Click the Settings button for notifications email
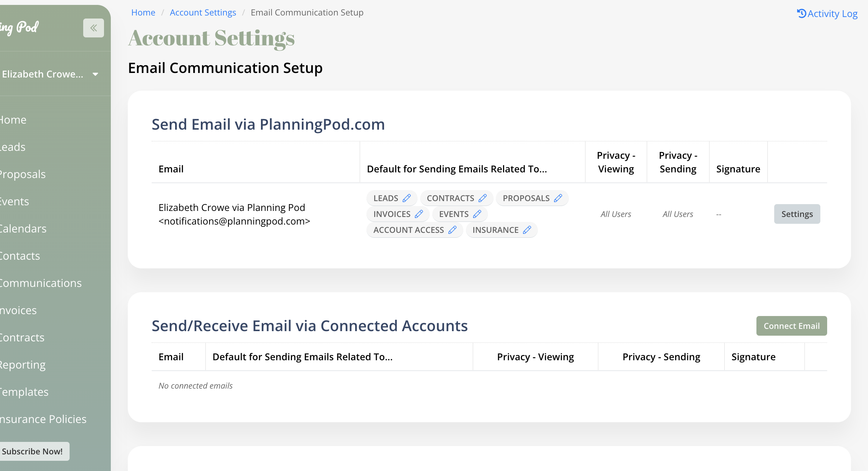The image size is (868, 471). pos(797,214)
